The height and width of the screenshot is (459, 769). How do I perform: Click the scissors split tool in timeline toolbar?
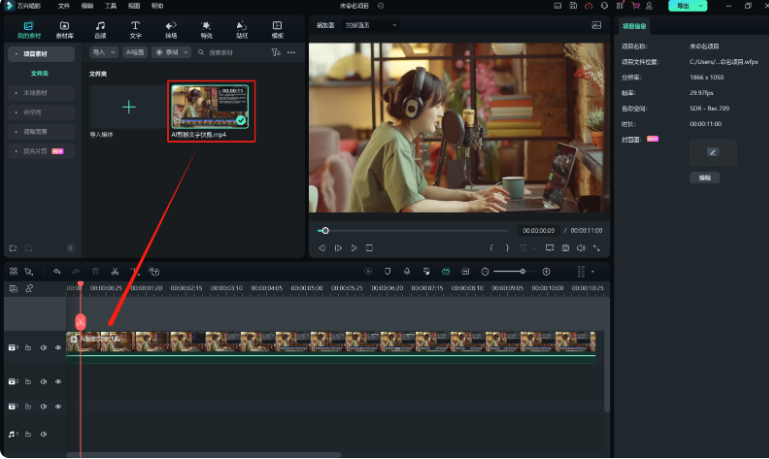(x=115, y=271)
